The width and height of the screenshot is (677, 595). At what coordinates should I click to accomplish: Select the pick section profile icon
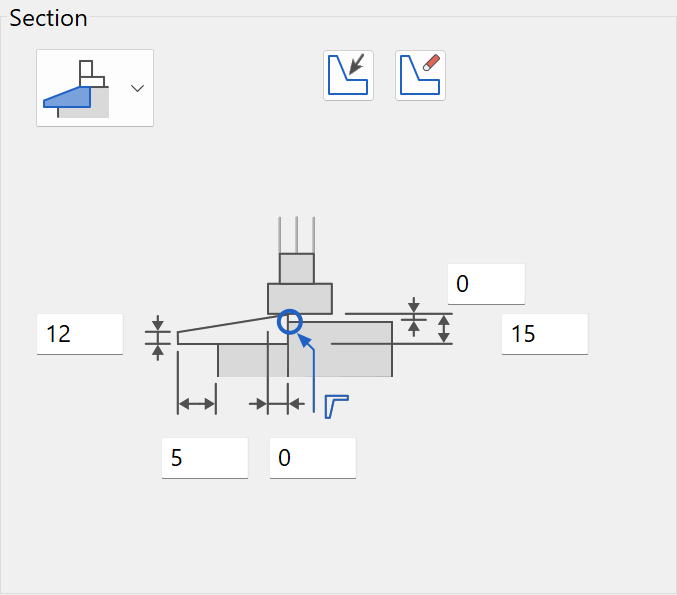click(x=348, y=76)
